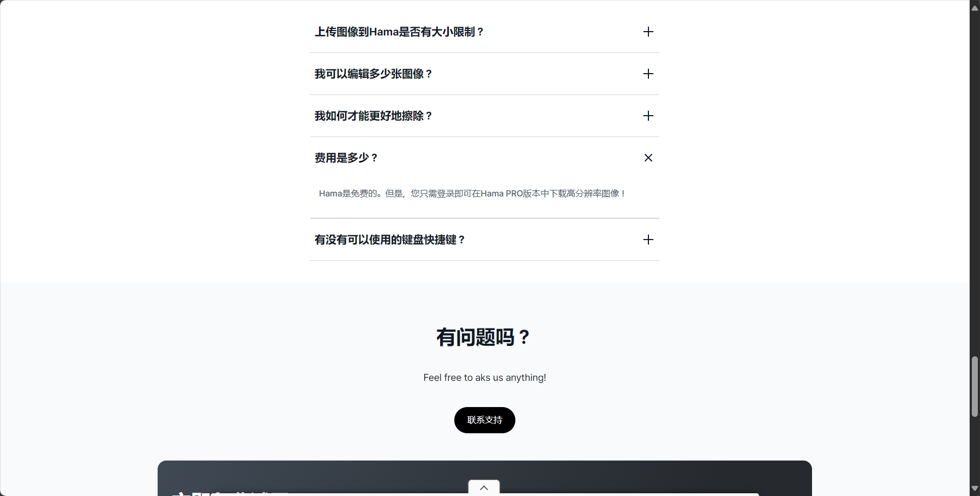
Task: Click the plus icon beside 我可以编辑多少张图像
Action: (x=648, y=74)
